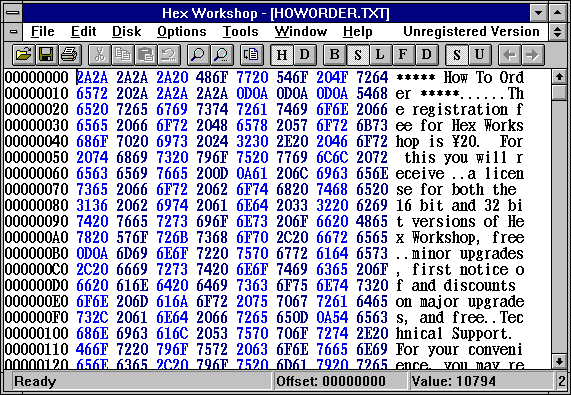
Task: Click hex value 486F in first row
Action: pyautogui.click(x=212, y=78)
